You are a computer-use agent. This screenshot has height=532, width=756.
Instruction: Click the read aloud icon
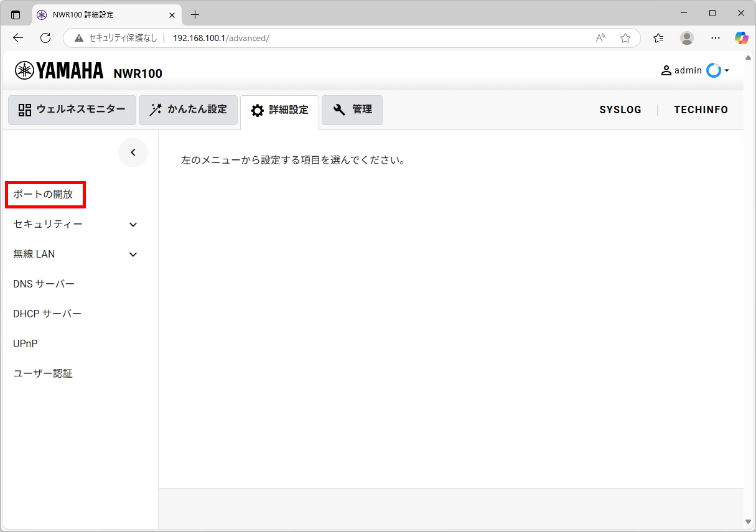(600, 38)
